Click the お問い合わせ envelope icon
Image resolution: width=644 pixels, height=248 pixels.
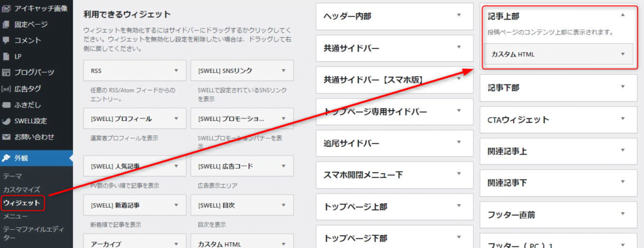pos(6,137)
